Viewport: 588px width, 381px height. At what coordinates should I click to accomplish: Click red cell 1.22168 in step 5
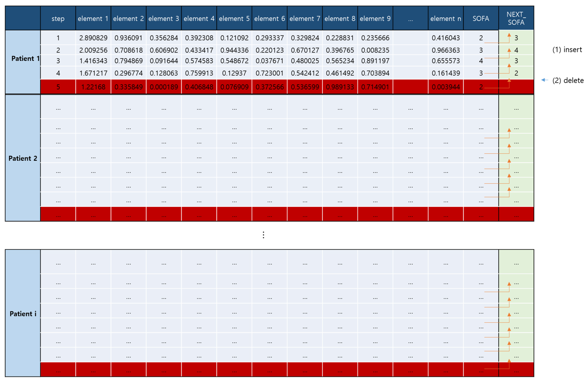click(93, 87)
